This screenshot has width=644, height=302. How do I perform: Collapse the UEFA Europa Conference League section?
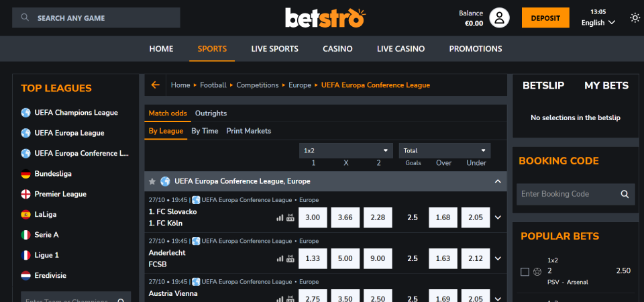[x=498, y=181]
